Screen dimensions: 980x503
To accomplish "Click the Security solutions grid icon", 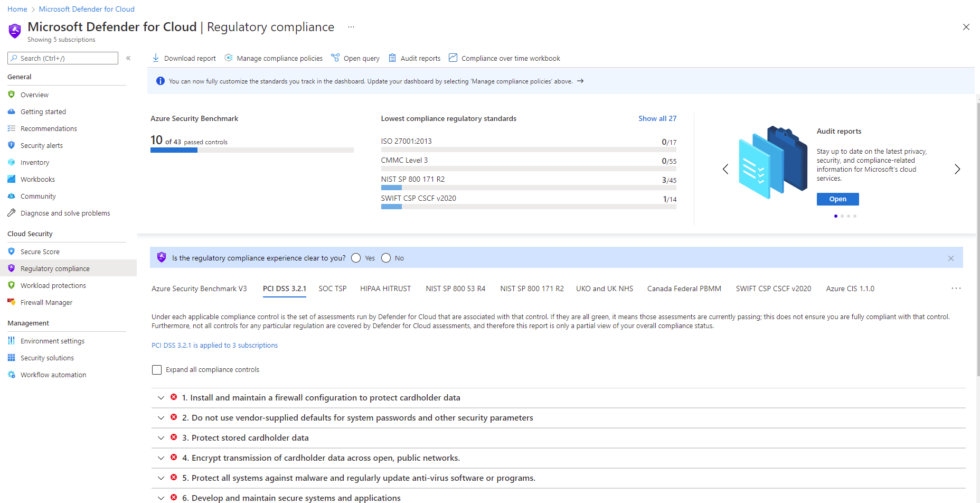I will 12,358.
